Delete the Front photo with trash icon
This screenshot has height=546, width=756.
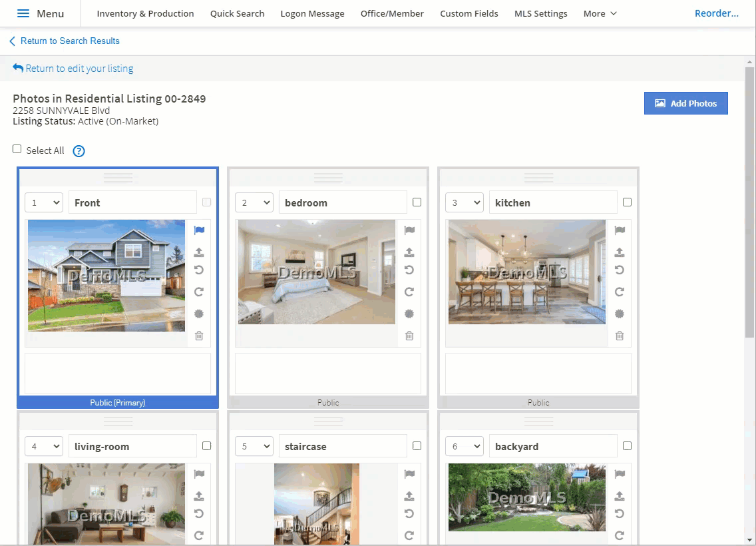(199, 336)
